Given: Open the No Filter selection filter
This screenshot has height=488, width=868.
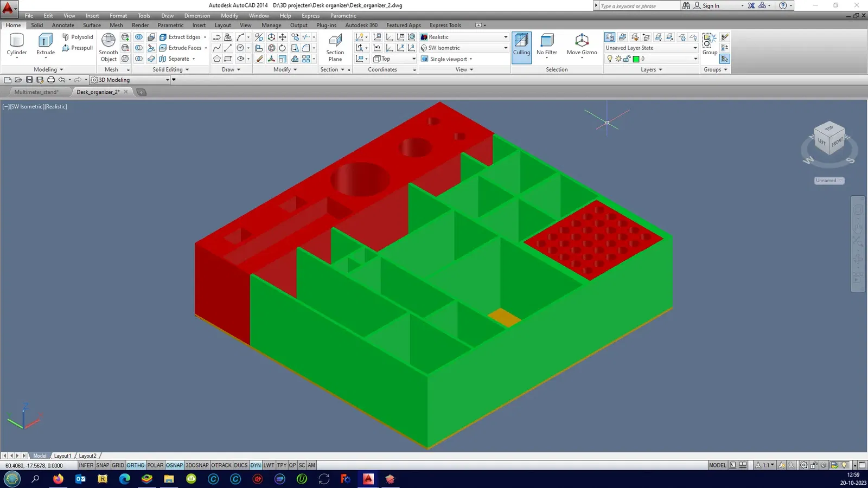Looking at the screenshot, I should click(547, 45).
